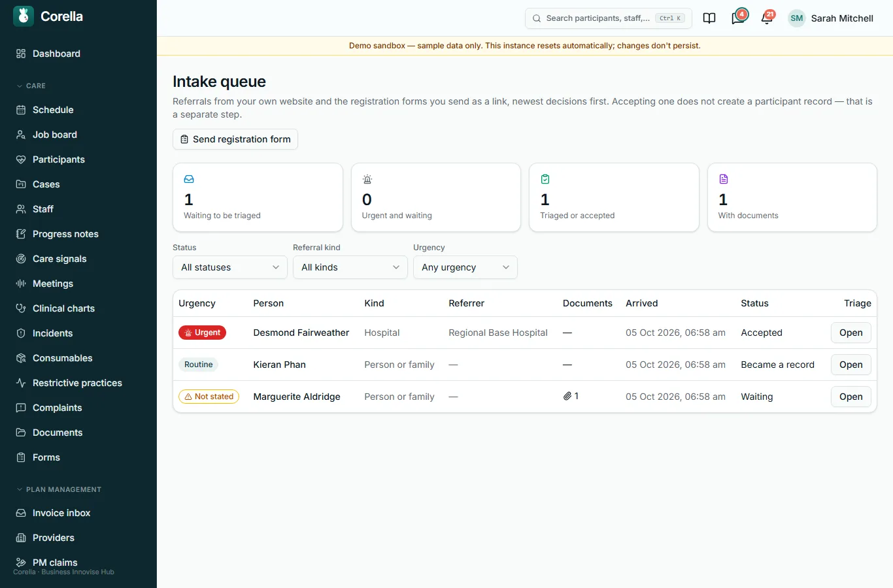893x588 pixels.
Task: Click the Staff people icon
Action: pyautogui.click(x=21, y=209)
